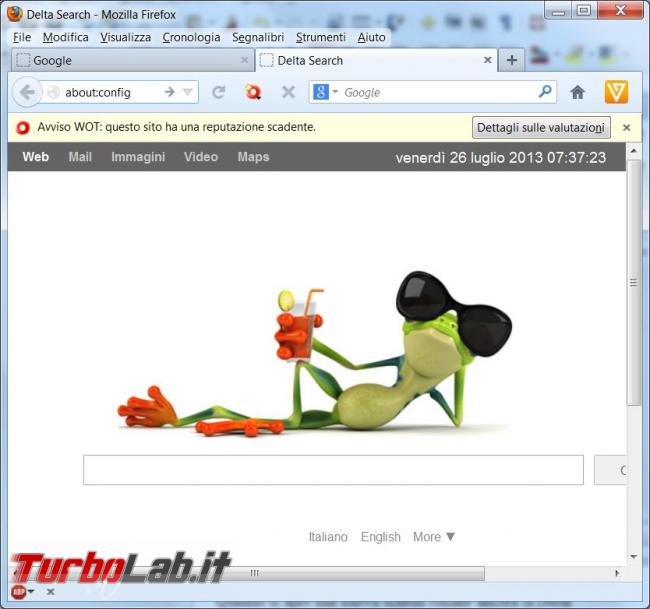Click the orange V toolbar icon
This screenshot has width=650, height=609.
pos(616,92)
